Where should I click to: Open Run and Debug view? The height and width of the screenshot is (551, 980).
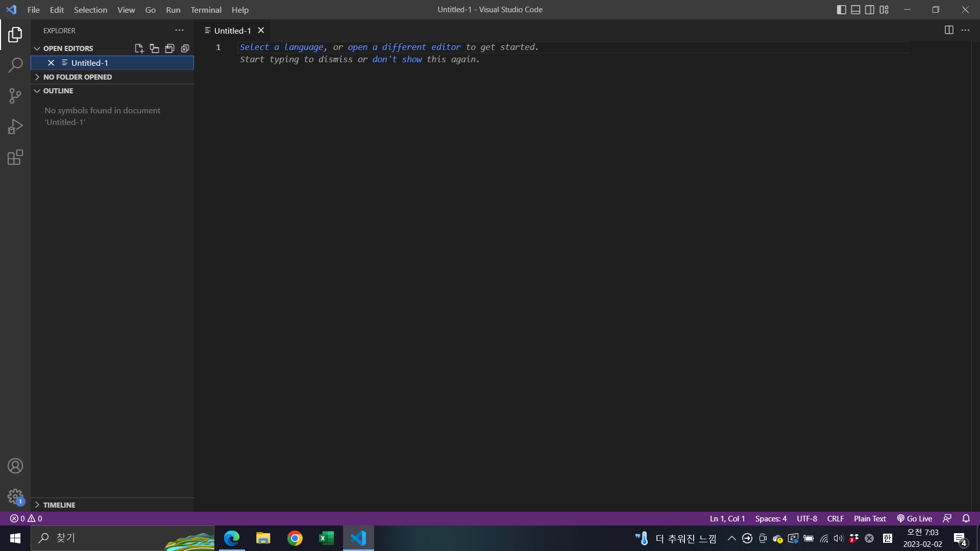click(x=15, y=127)
